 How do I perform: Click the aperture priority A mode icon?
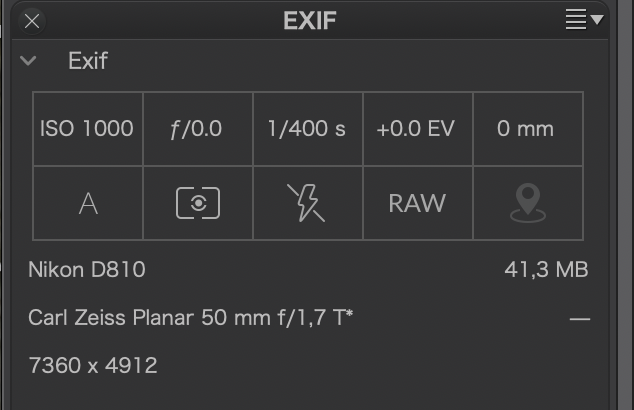(88, 203)
